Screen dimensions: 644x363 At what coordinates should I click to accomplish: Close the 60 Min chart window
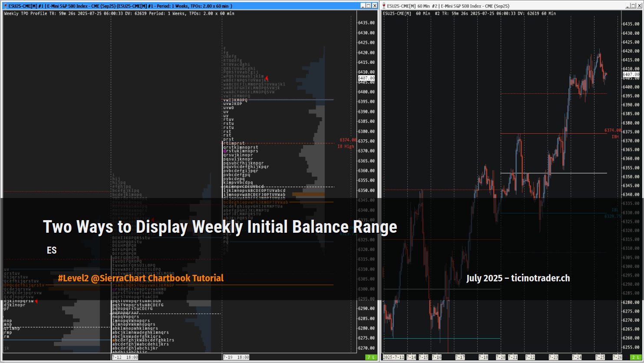pyautogui.click(x=639, y=6)
